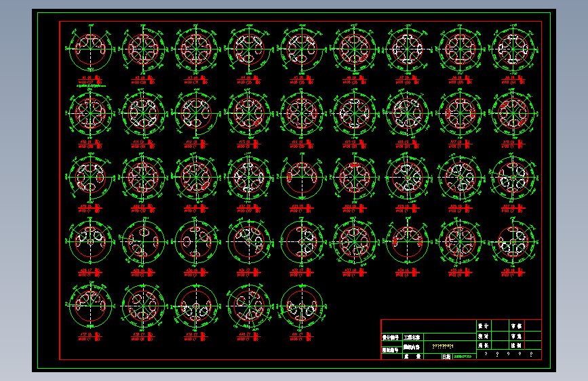Select the 工程名称 label cell
The image size is (588, 381).
tap(412, 338)
